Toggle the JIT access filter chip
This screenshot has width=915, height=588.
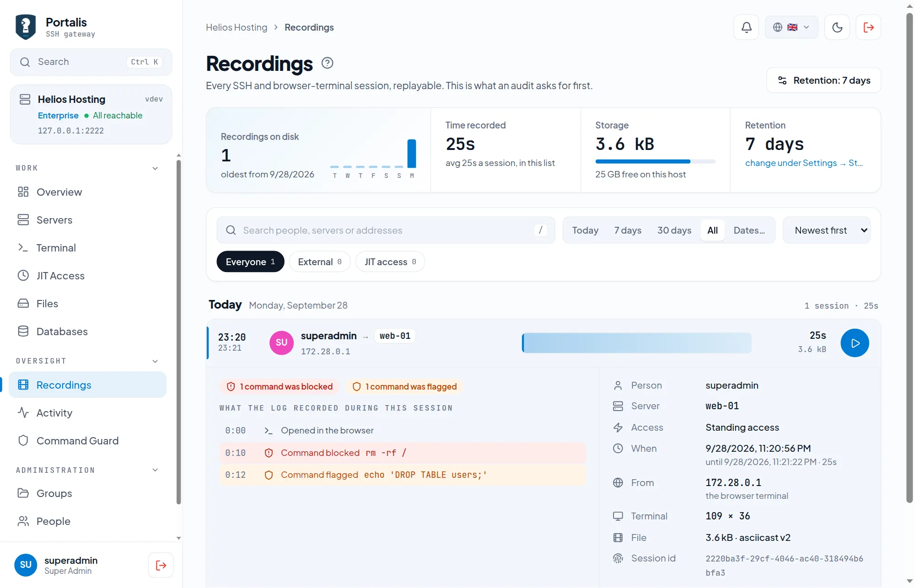tap(390, 262)
